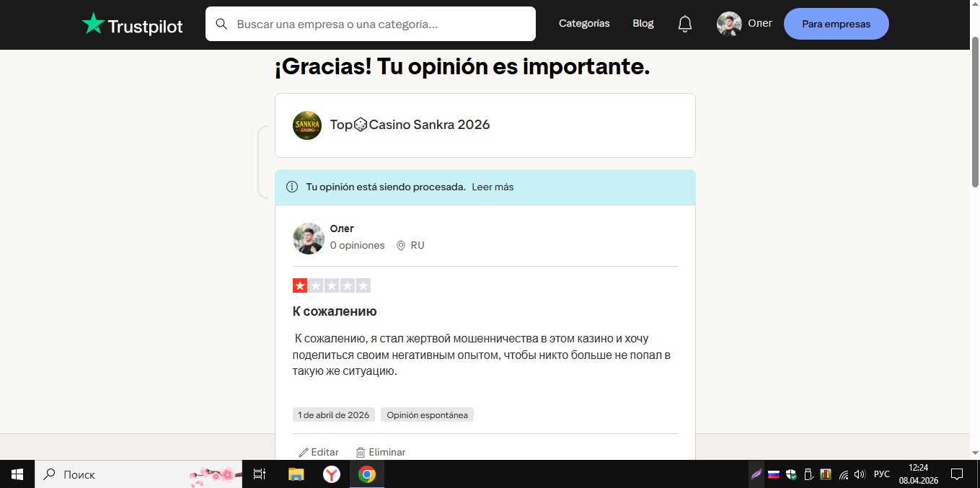
Task: Open reviewer name Олег in the review
Action: 342,229
